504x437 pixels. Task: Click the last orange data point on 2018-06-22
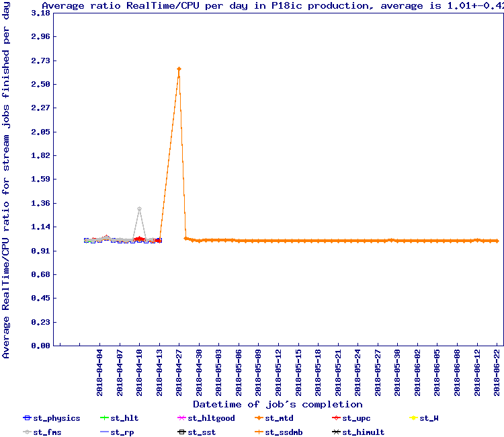point(497,241)
